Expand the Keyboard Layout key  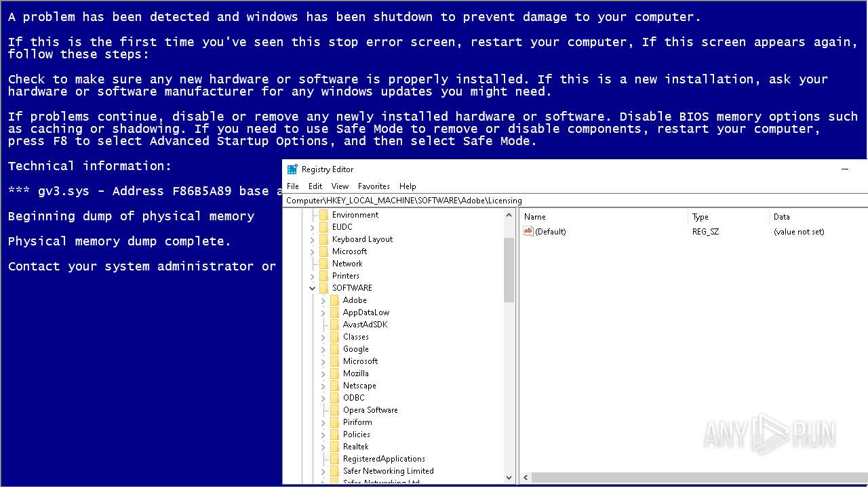point(313,239)
